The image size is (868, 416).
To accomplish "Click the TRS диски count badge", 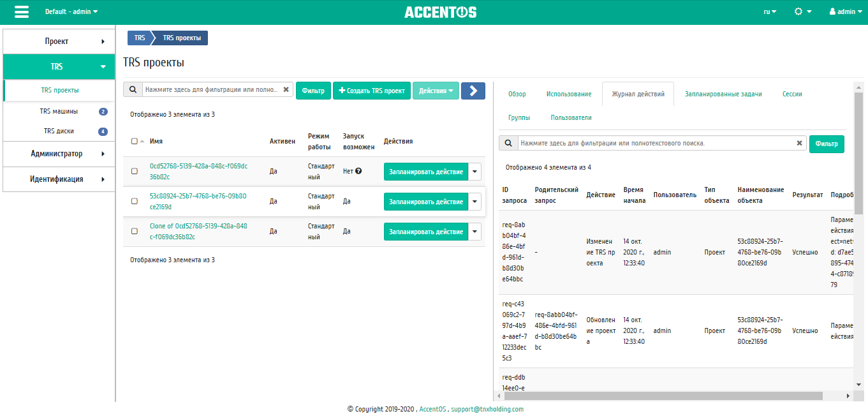I will pos(103,131).
